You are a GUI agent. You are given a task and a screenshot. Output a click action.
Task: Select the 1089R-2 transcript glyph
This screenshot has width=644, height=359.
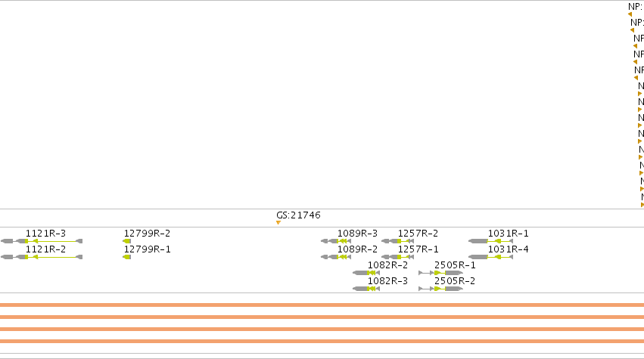coord(336,257)
